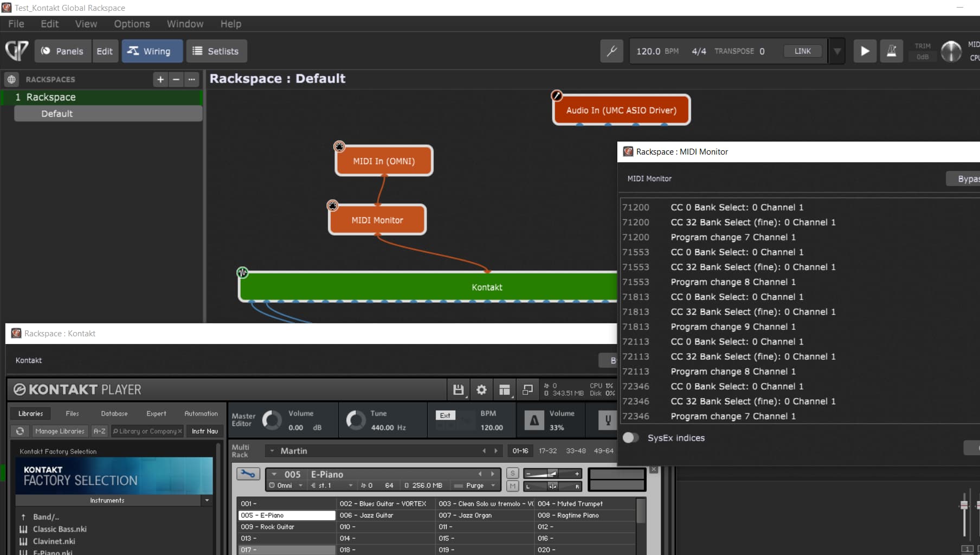Image resolution: width=980 pixels, height=555 pixels.
Task: Open rackspaces more options (three dots)
Action: 191,79
